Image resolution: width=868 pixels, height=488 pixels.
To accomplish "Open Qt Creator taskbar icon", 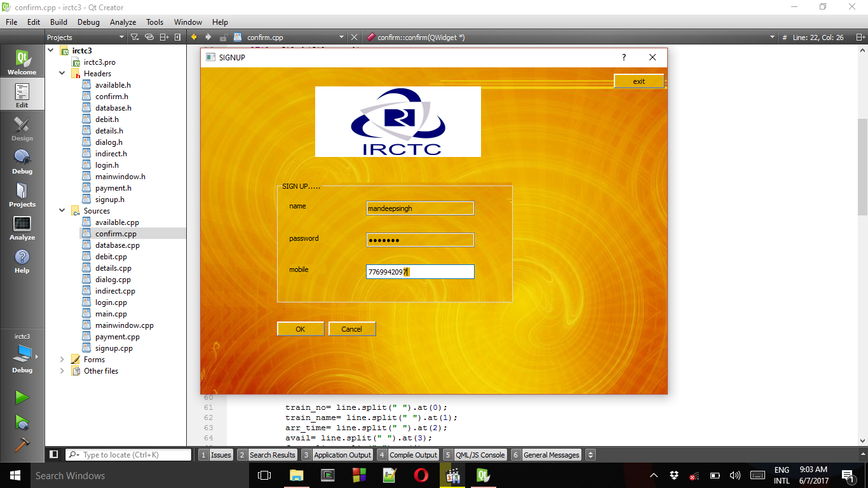I will click(x=484, y=475).
